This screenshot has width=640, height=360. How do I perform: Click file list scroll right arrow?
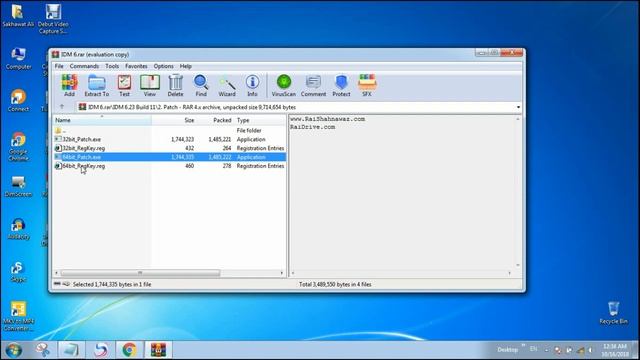coord(282,273)
